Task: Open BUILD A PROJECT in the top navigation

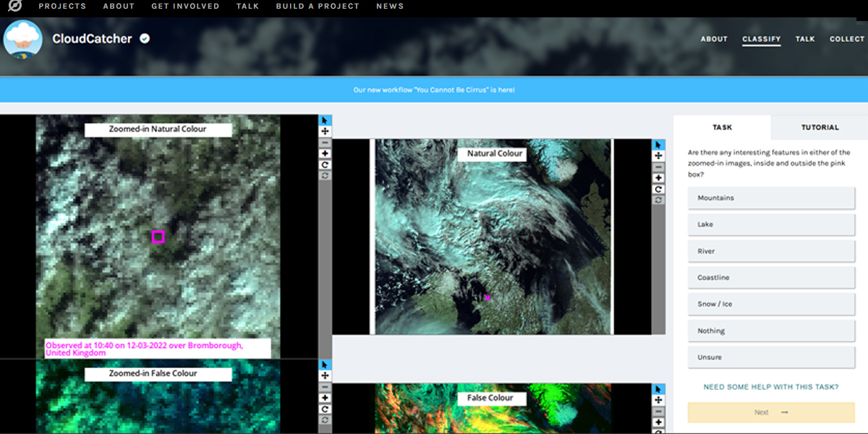Action: [x=318, y=6]
